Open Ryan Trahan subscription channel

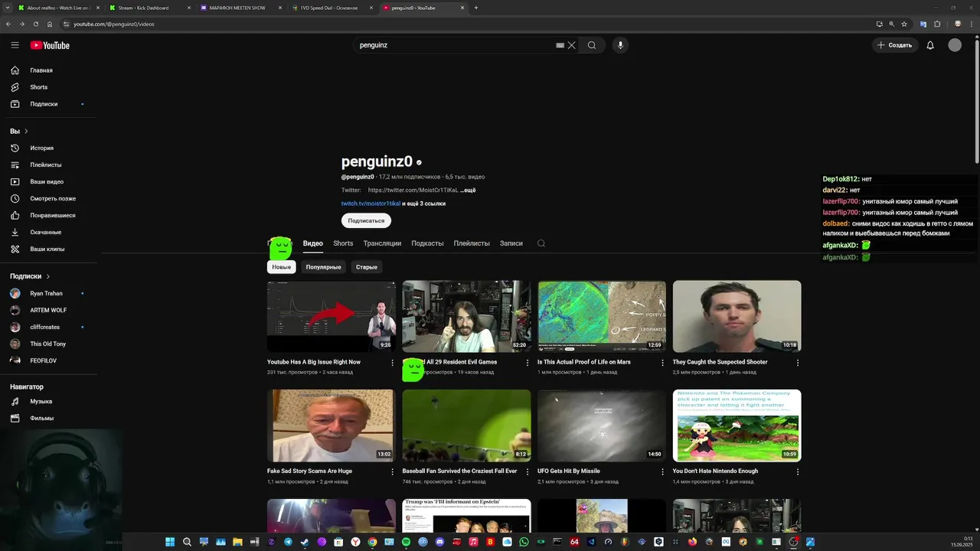pos(47,294)
